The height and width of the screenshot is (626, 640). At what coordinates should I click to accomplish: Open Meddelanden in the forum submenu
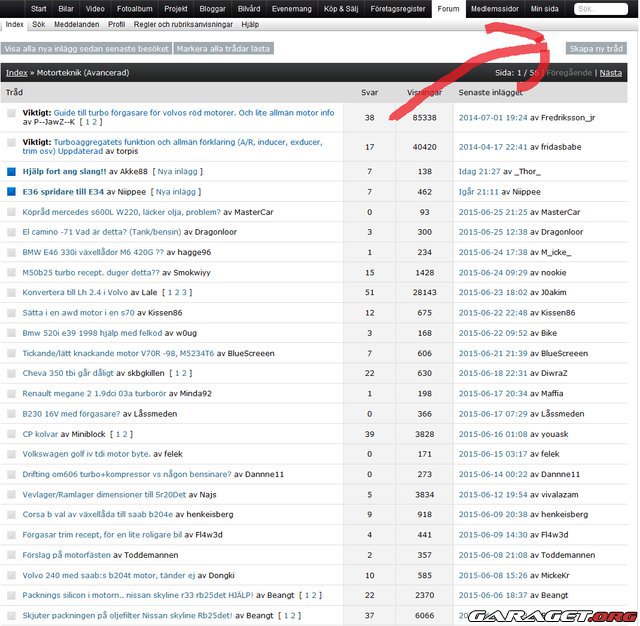point(77,23)
